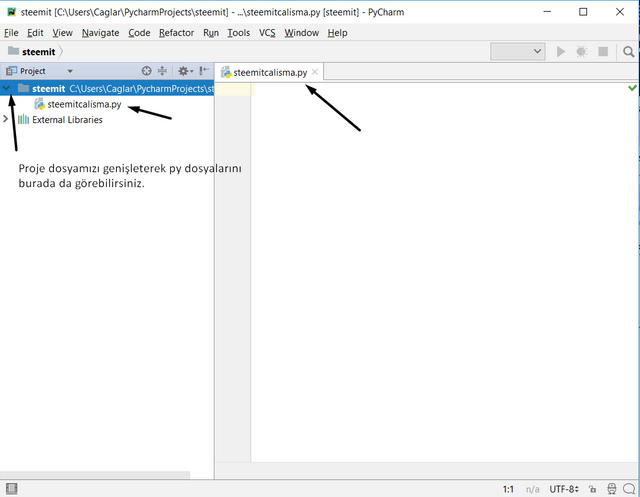Click the PyCharm title bar app icon
Image resolution: width=640 pixels, height=497 pixels.
(11, 12)
